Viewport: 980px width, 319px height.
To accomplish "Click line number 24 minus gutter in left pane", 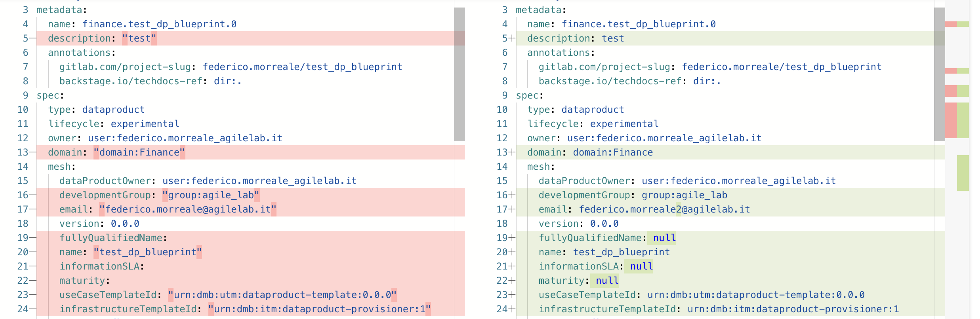I will pyautogui.click(x=27, y=309).
